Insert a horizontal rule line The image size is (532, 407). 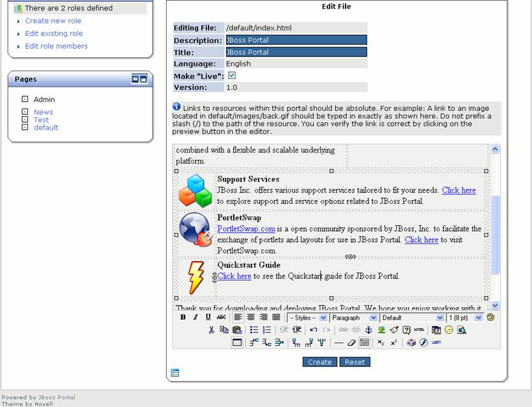point(338,343)
